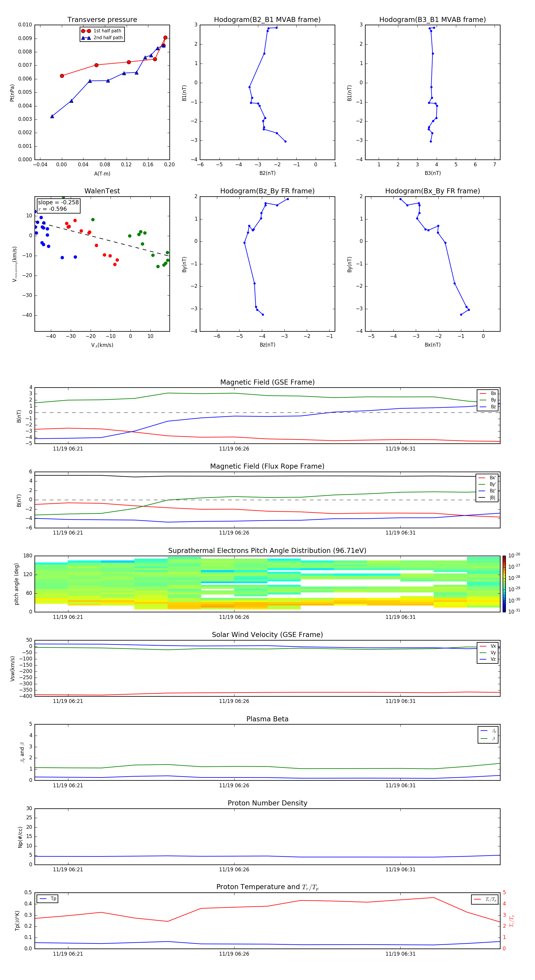Viewport: 535px width, 980px height.
Task: Click the 'B2(nT)' x-axis label
Action: [x=267, y=173]
